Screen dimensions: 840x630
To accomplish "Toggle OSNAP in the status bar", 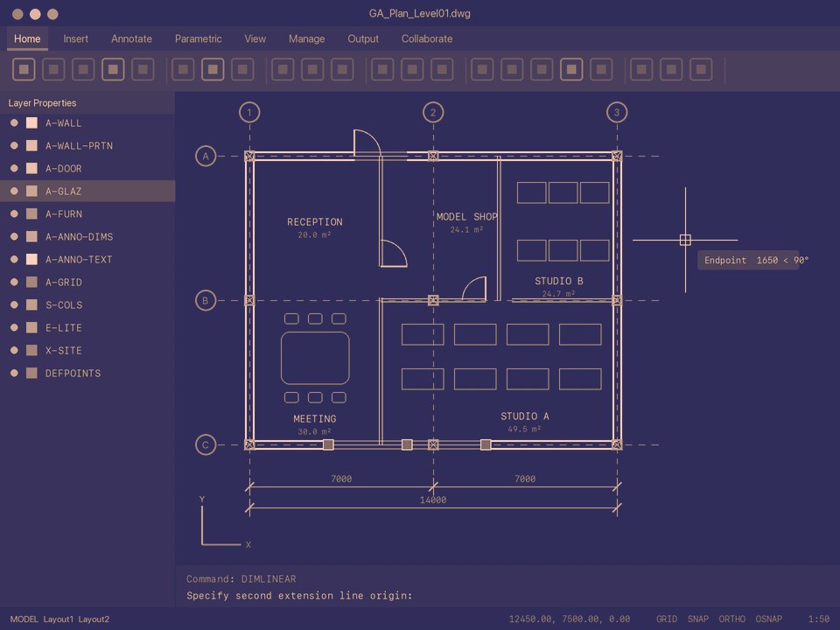I will tap(769, 619).
